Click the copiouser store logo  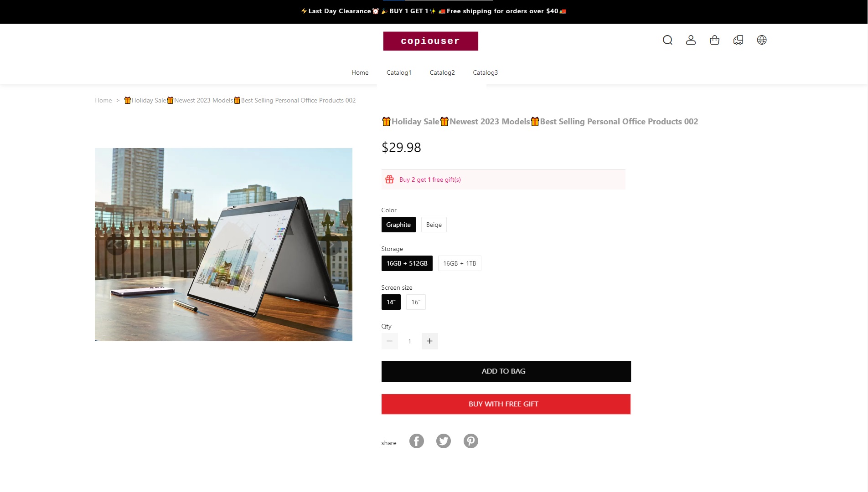(x=430, y=41)
